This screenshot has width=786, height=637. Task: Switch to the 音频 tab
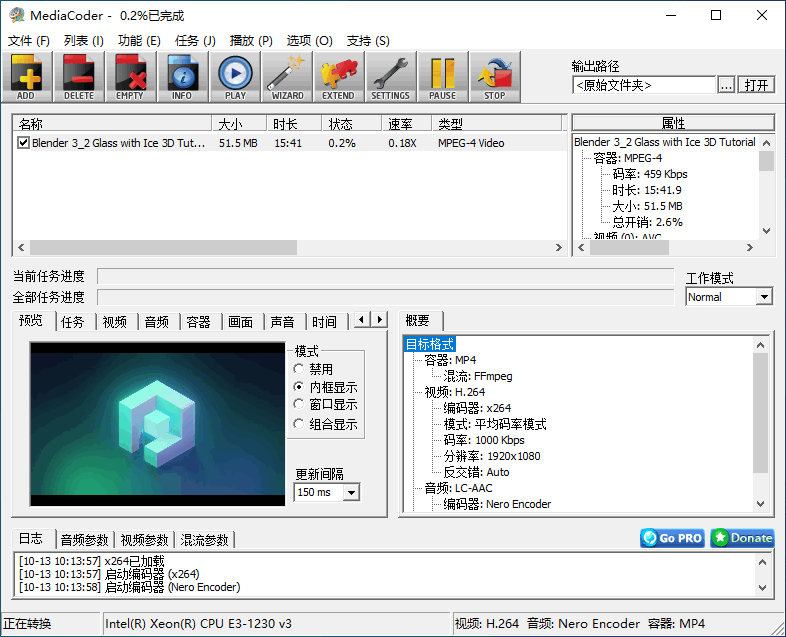click(x=156, y=322)
